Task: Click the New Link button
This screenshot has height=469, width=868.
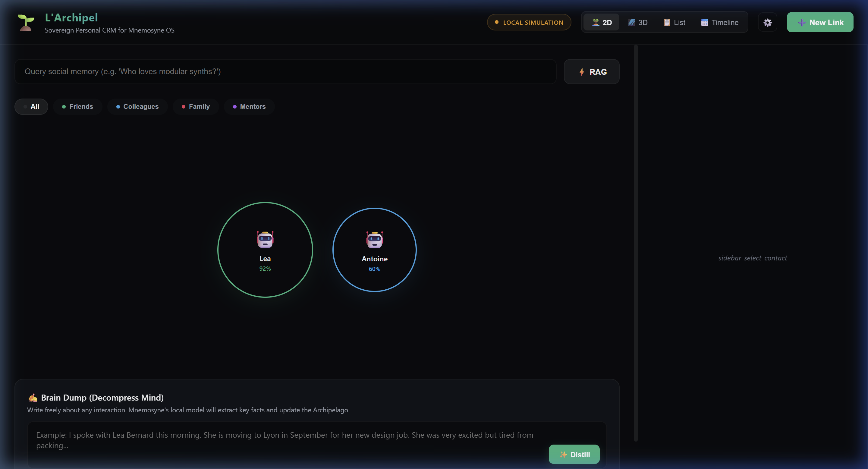Action: coord(820,23)
